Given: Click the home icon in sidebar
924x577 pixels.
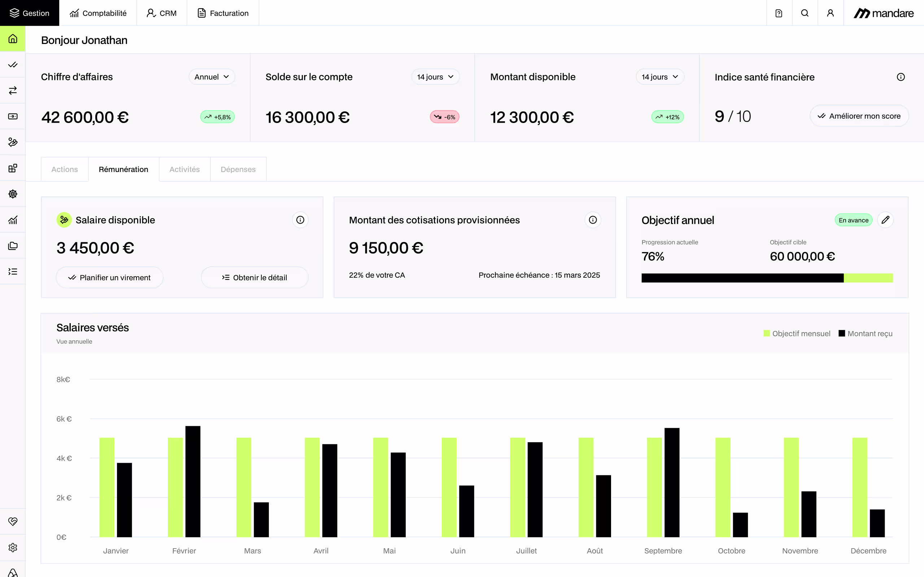Looking at the screenshot, I should (13, 39).
